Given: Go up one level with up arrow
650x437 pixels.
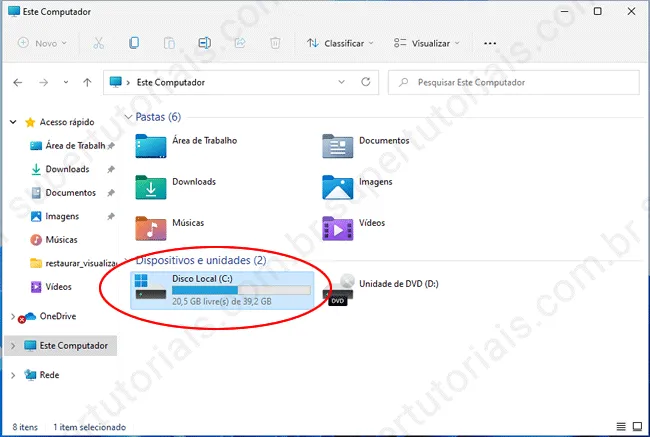Looking at the screenshot, I should pyautogui.click(x=87, y=83).
